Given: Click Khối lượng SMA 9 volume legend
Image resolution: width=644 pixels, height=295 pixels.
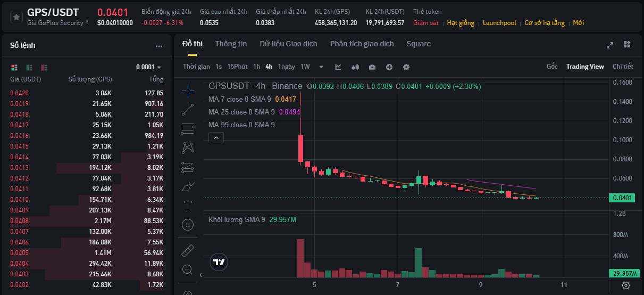Looking at the screenshot, I should [x=252, y=219].
